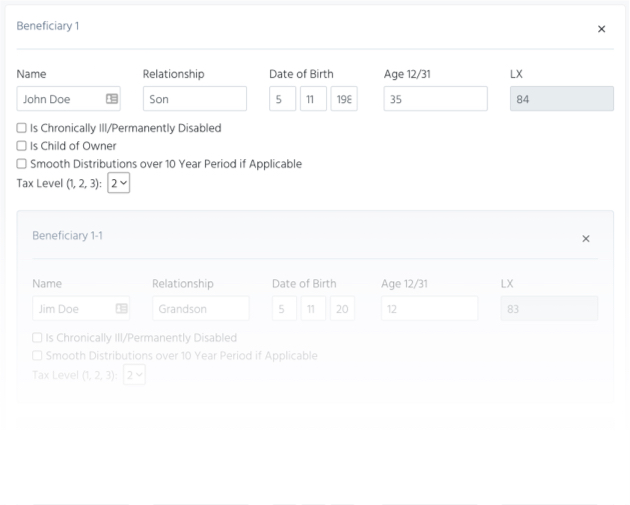Focus the birth year field for Beneficiary 1
Viewport: 630px width, 505px height.
click(x=343, y=99)
